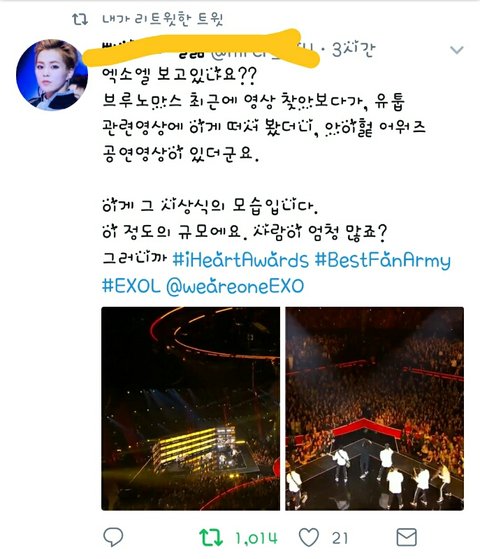Undo retweet via the green retweet icon
480x559 pixels.
coord(211,538)
